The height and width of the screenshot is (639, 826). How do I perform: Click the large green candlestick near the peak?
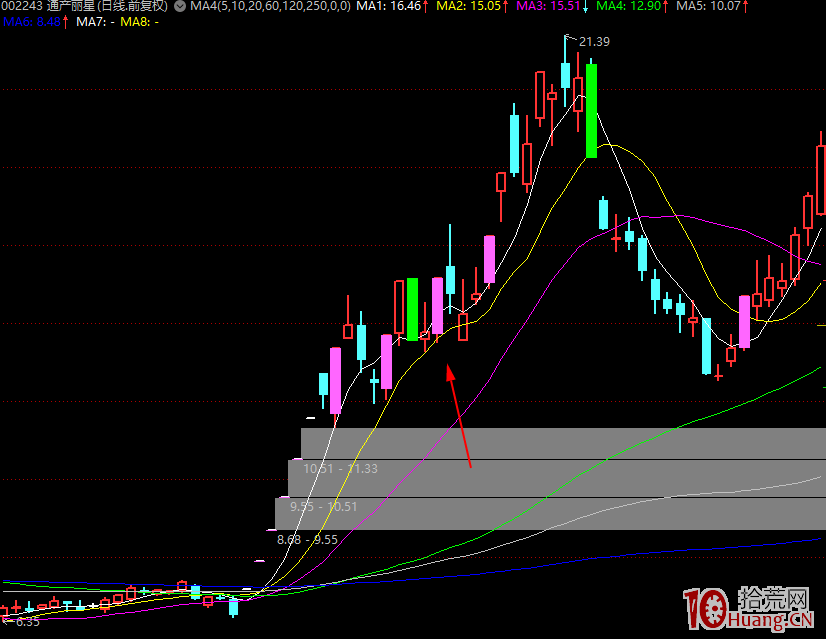(x=591, y=110)
